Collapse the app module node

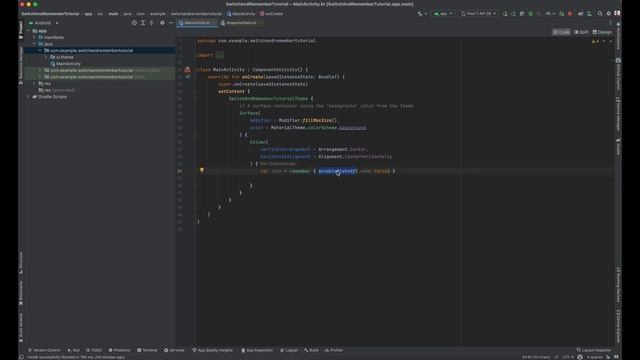(x=29, y=31)
